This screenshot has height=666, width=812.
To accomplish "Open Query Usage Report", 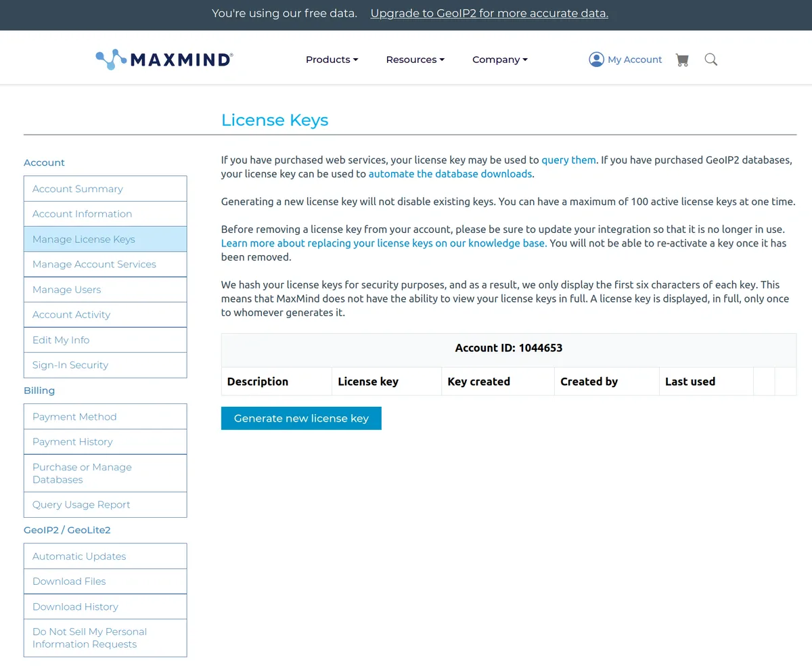I will pos(105,505).
